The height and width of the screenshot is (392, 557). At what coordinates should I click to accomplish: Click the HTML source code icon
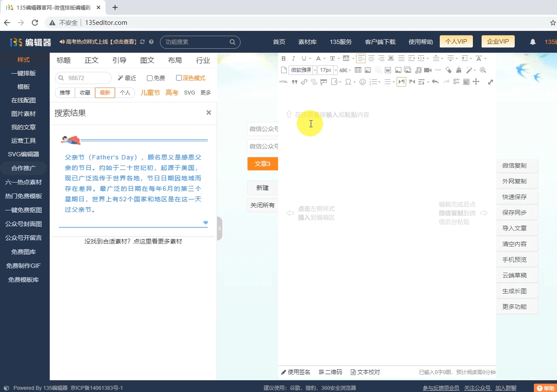pos(283,82)
